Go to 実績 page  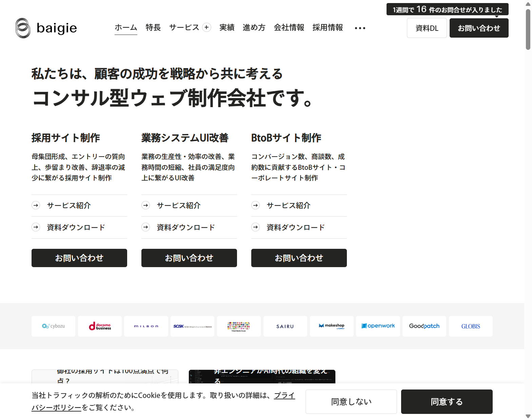[x=227, y=27]
